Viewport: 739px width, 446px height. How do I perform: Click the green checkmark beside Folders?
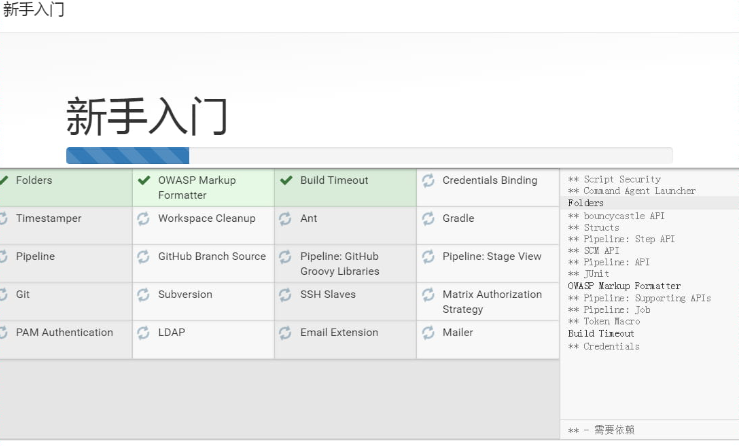click(x=4, y=180)
